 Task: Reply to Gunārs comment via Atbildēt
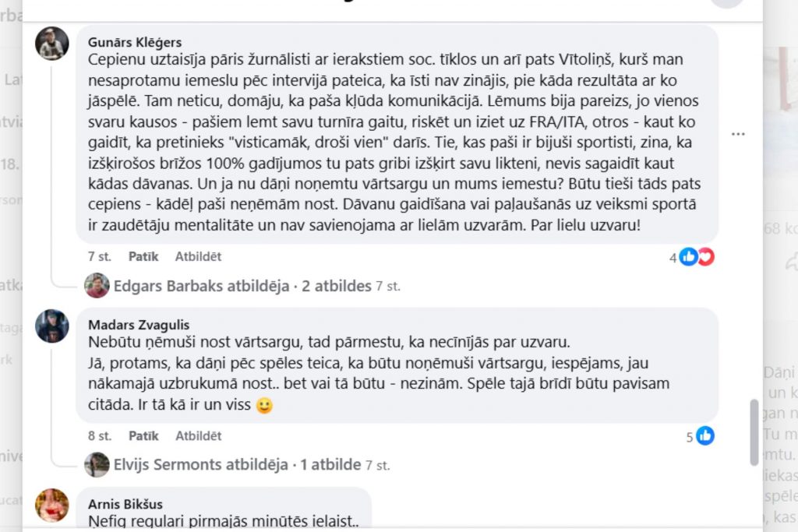point(198,256)
